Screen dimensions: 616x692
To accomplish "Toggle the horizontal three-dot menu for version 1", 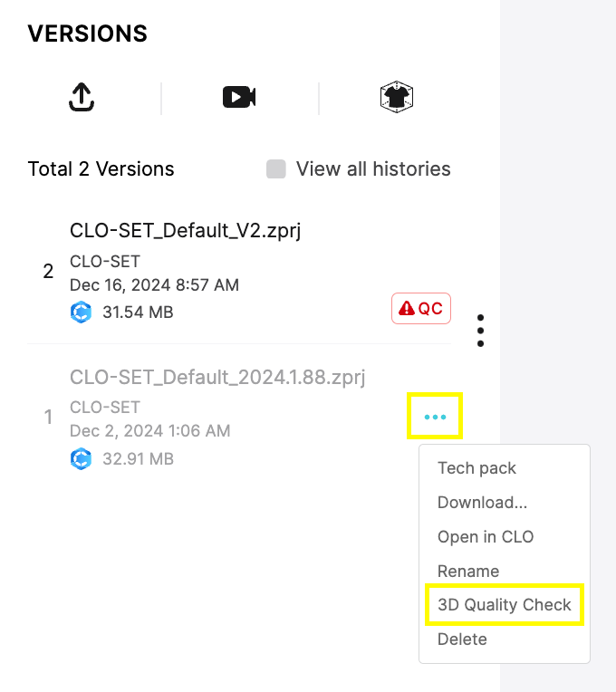I will (x=435, y=417).
